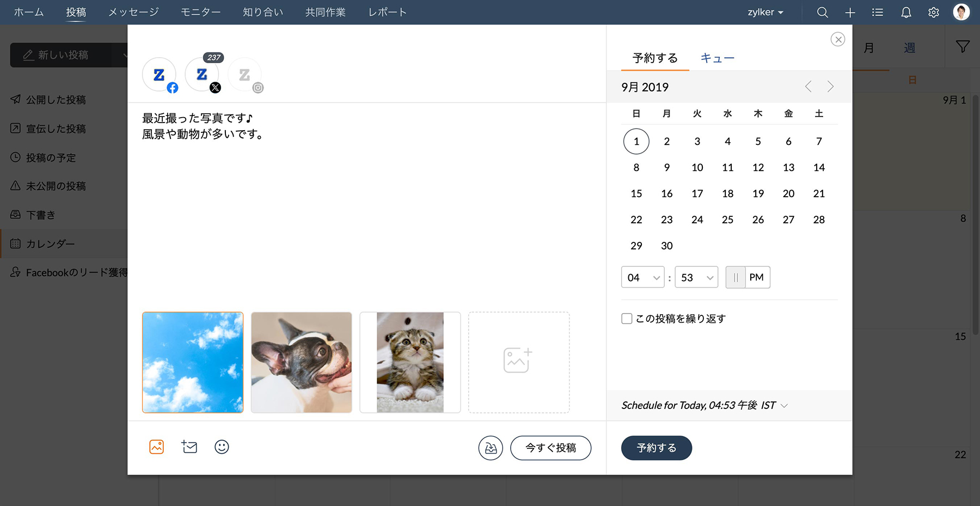The image size is (980, 506).
Task: Open search from the top bar
Action: click(822, 12)
